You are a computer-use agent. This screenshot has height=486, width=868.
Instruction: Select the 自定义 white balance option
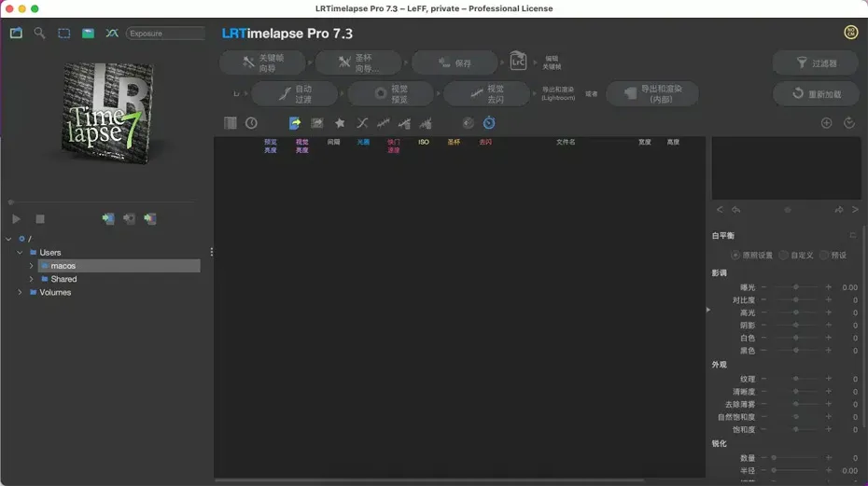pyautogui.click(x=784, y=255)
